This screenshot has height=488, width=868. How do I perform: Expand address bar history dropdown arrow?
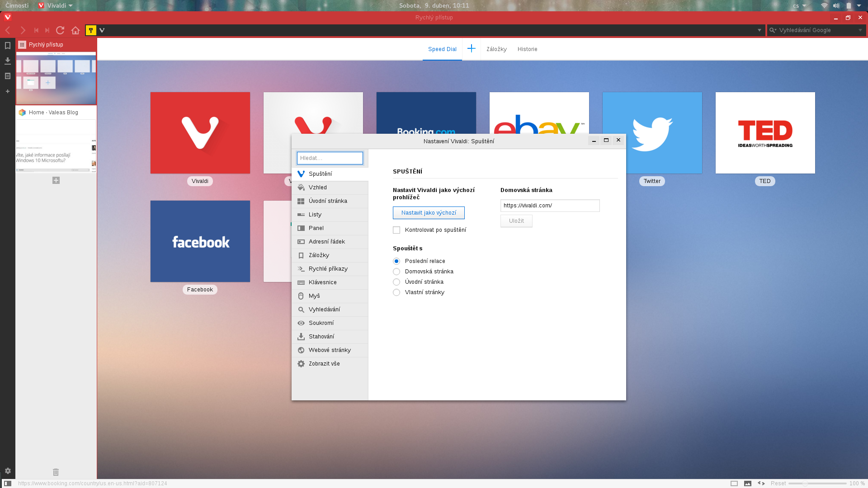[759, 30]
